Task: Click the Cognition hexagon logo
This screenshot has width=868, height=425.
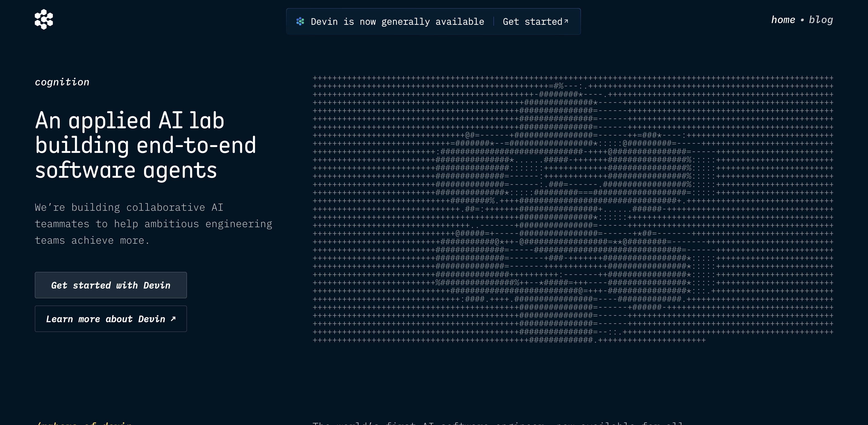Action: point(44,19)
